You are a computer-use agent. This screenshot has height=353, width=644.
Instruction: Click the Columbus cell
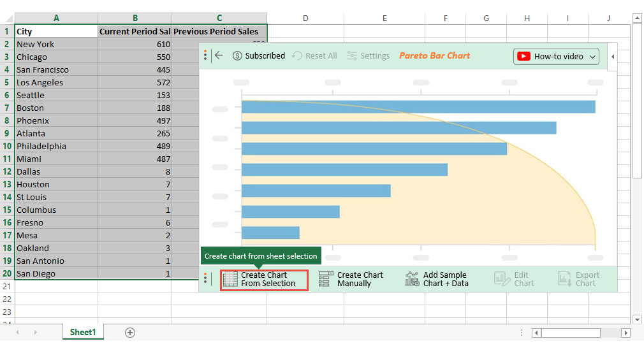pyautogui.click(x=56, y=210)
